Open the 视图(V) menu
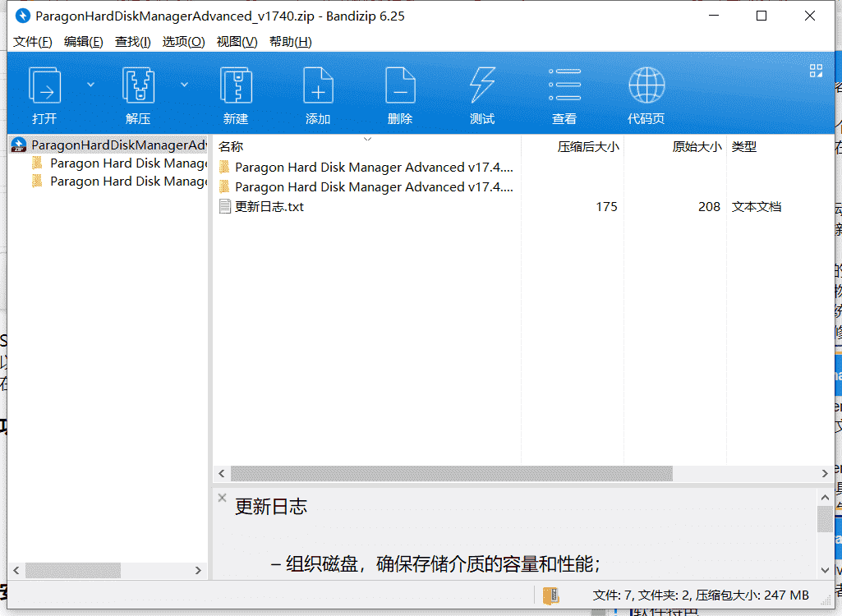 237,42
